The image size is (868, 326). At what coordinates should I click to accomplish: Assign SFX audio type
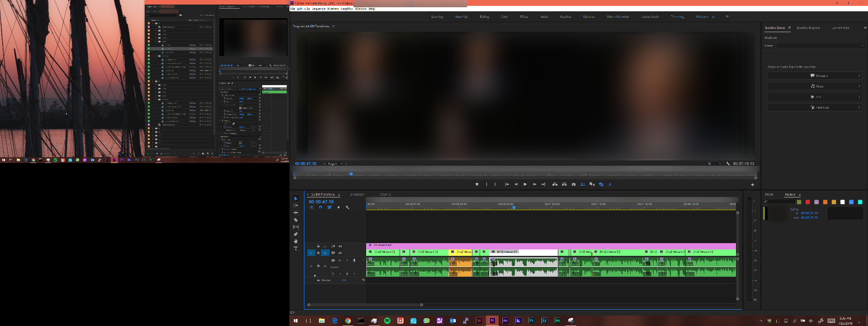click(815, 97)
